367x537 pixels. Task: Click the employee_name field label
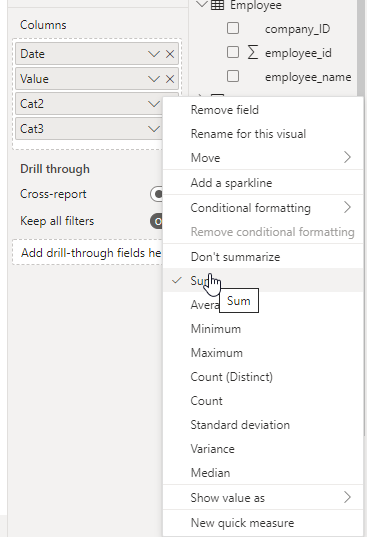pyautogui.click(x=308, y=77)
